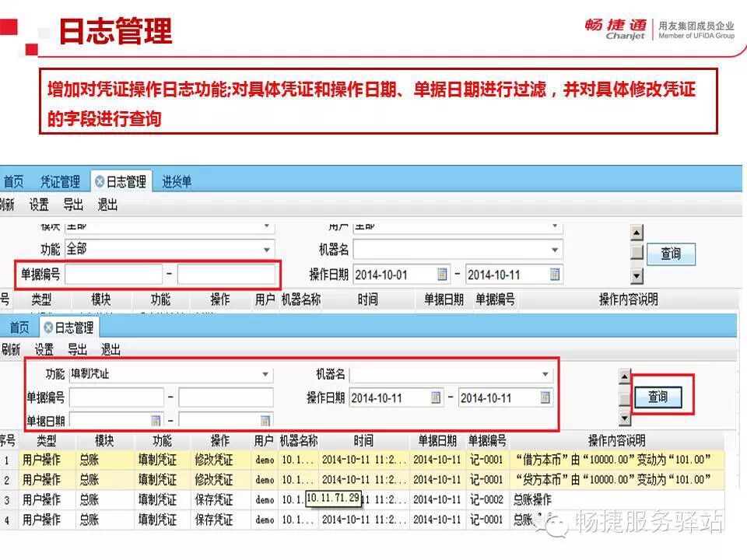The image size is (747, 560).
Task: Click lower 时间 column header
Action: click(363, 440)
